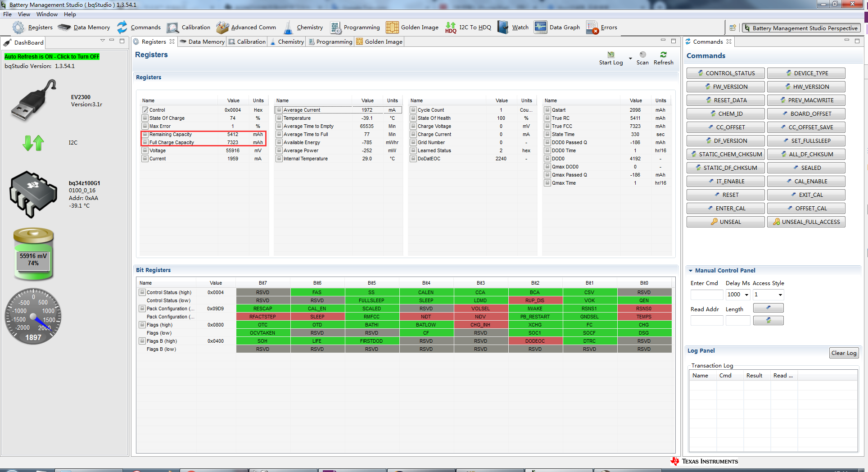Open the Errors toolbar icon

(x=592, y=27)
